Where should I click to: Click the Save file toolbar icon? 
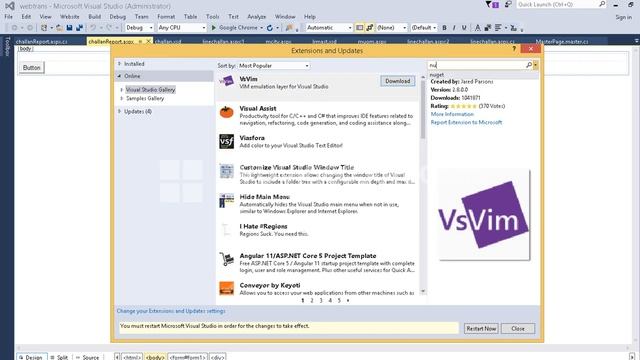click(x=69, y=28)
